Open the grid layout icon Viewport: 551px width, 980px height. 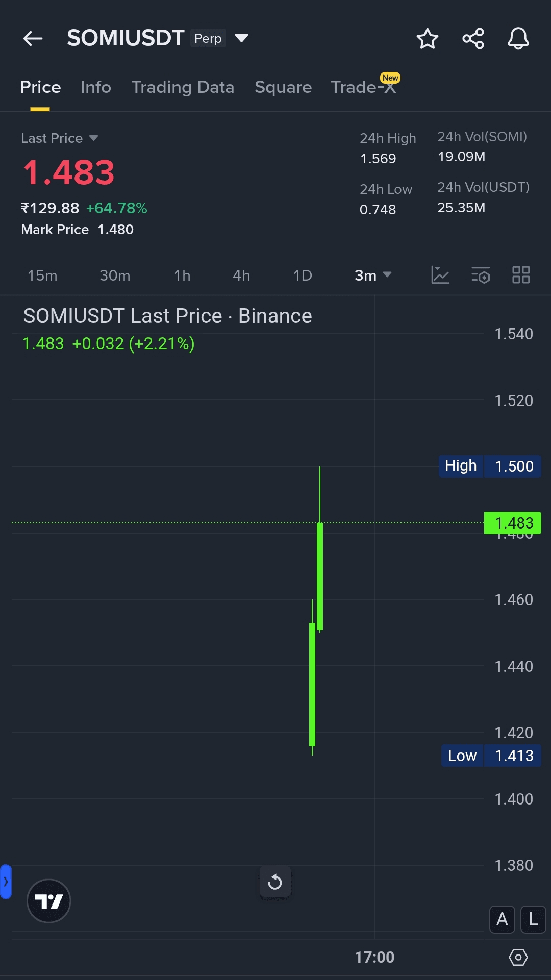[521, 275]
